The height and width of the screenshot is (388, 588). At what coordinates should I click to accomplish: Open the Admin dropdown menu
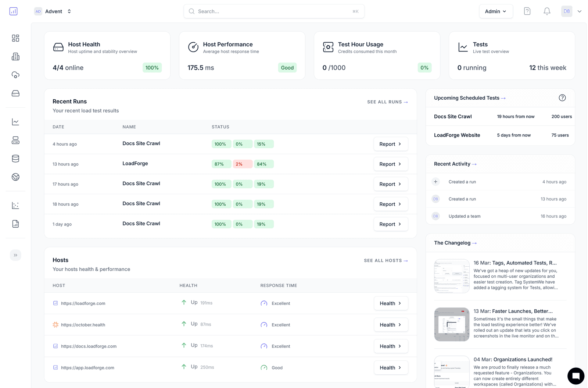[496, 11]
